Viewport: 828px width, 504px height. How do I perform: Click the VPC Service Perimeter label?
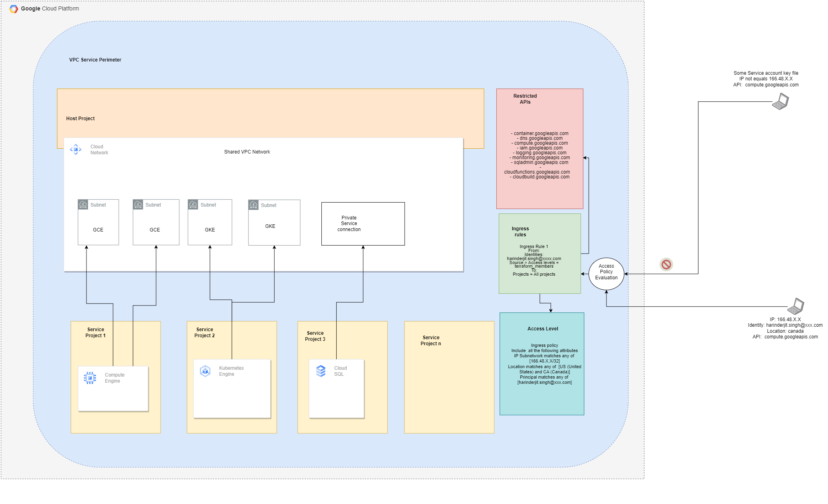[95, 60]
